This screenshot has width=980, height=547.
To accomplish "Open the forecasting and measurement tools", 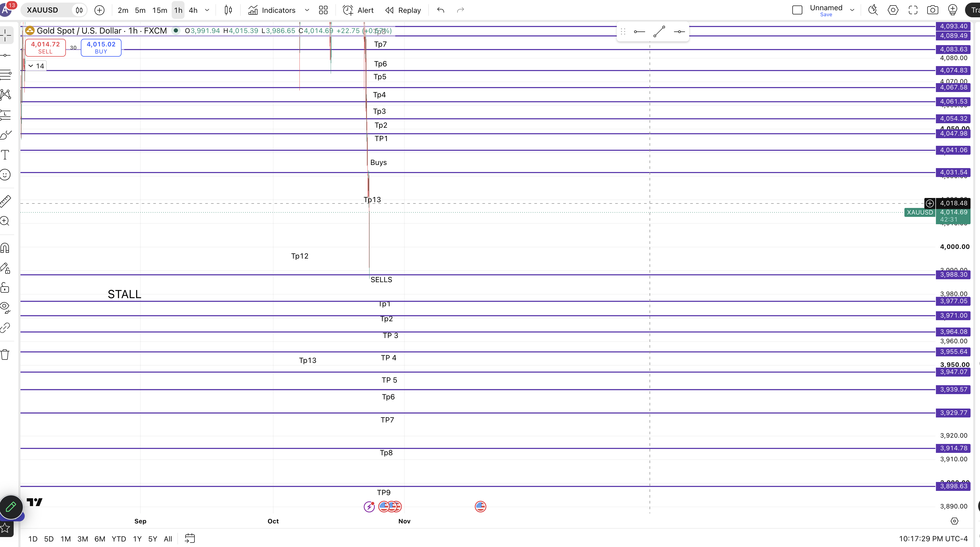I will (5, 115).
